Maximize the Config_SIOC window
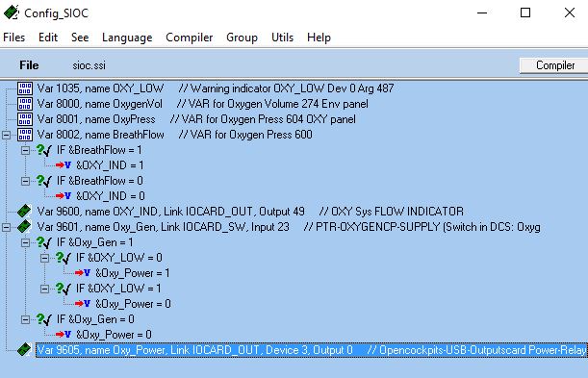The height and width of the screenshot is (378, 588). coord(525,13)
